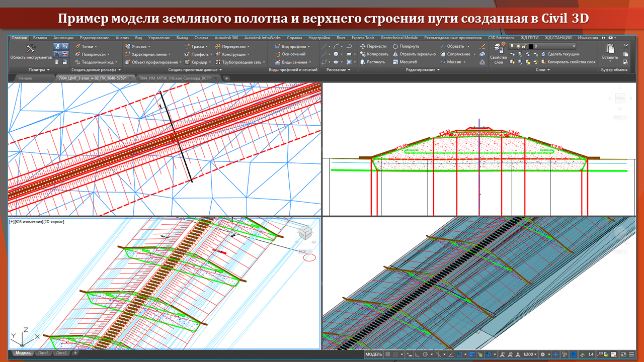Image resolution: width=644 pixels, height=362 pixels.
Task: Toggle lineweight display in status bar
Action: point(472,354)
